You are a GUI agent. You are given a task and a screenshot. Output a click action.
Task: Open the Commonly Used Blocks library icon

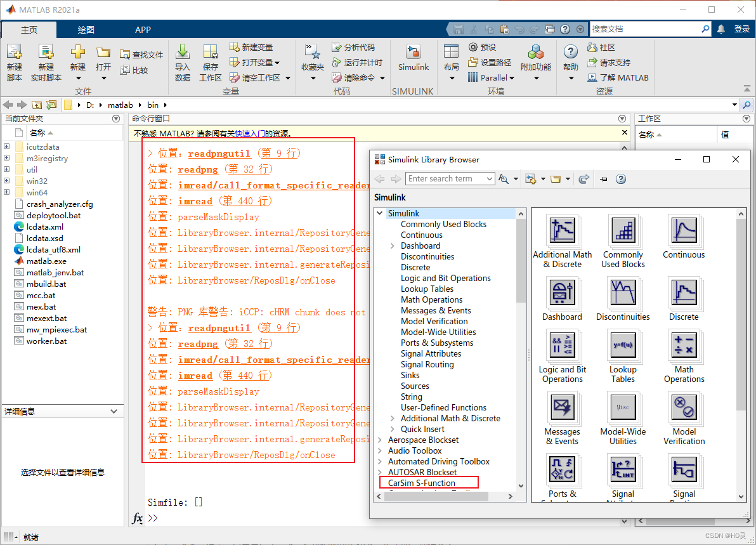click(x=623, y=242)
